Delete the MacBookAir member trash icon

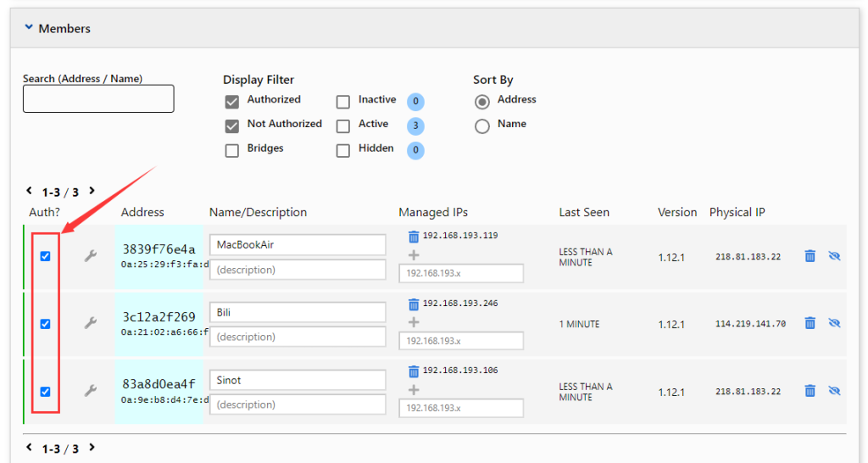point(810,256)
